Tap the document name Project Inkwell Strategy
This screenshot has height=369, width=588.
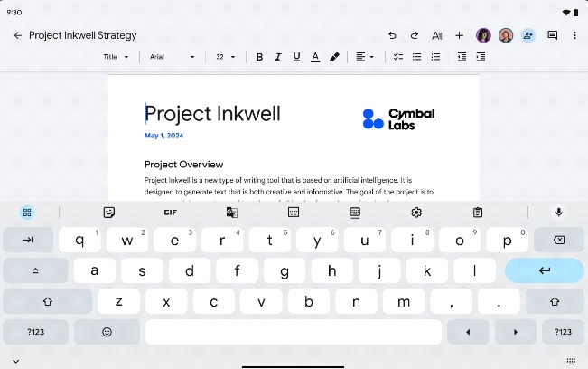click(x=83, y=35)
